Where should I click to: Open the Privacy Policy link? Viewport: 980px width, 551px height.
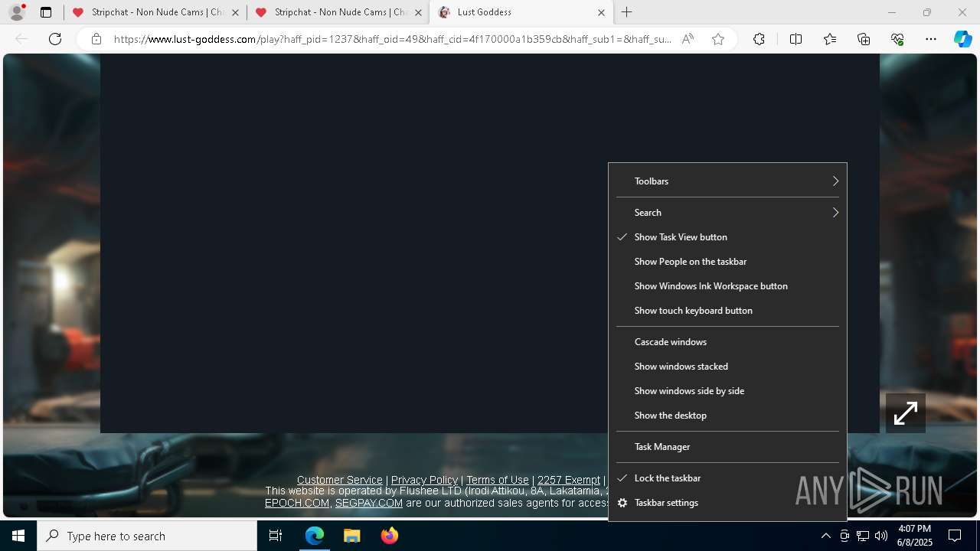(424, 480)
